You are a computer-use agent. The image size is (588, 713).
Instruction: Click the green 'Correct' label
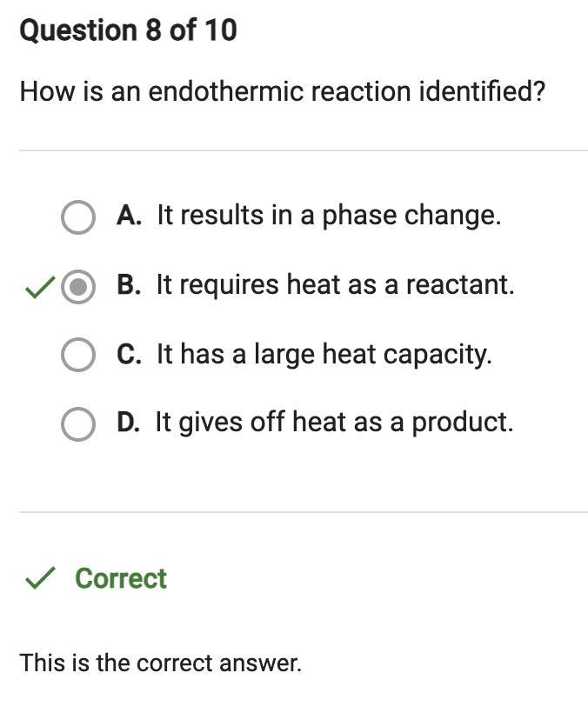click(121, 578)
